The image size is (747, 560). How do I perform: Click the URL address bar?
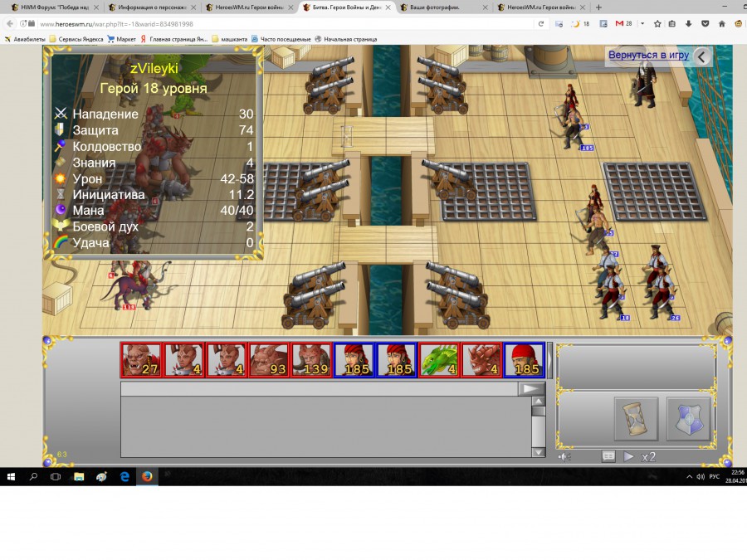click(286, 24)
